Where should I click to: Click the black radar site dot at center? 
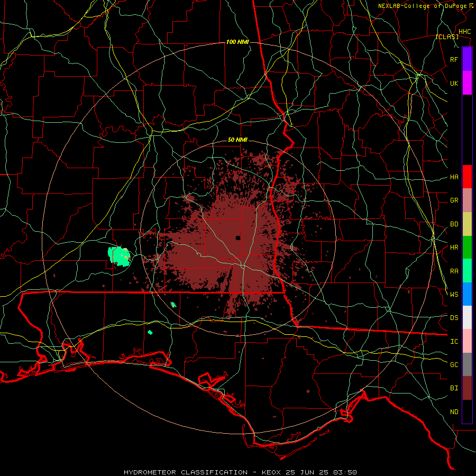pos(238,237)
